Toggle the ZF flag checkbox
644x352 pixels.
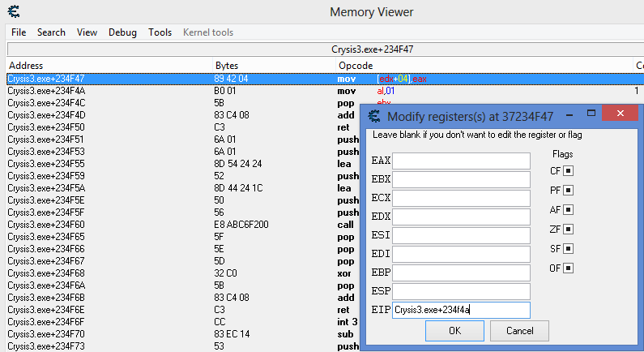[x=568, y=229]
